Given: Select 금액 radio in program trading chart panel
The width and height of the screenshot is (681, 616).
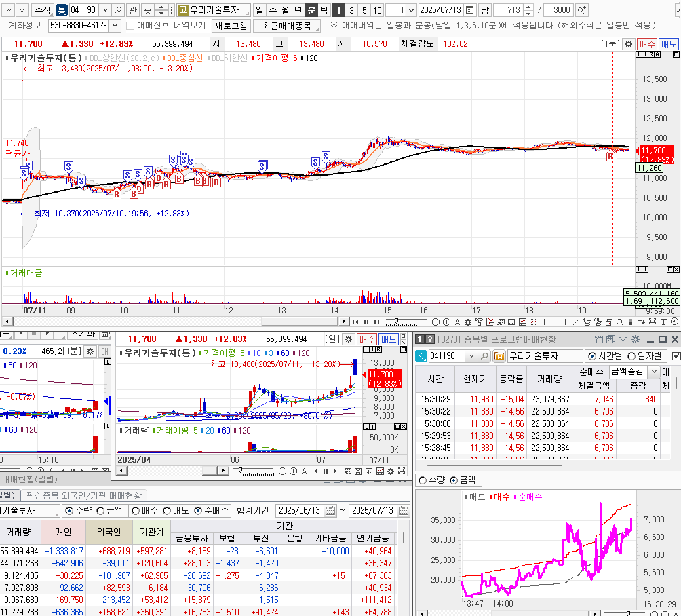Looking at the screenshot, I should tap(453, 480).
